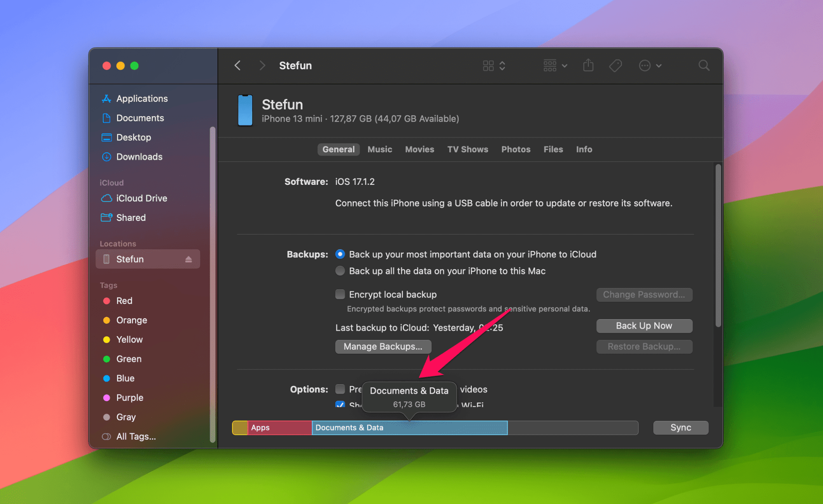This screenshot has width=823, height=504.
Task: Click the Documents & Data storage segment
Action: coord(410,427)
